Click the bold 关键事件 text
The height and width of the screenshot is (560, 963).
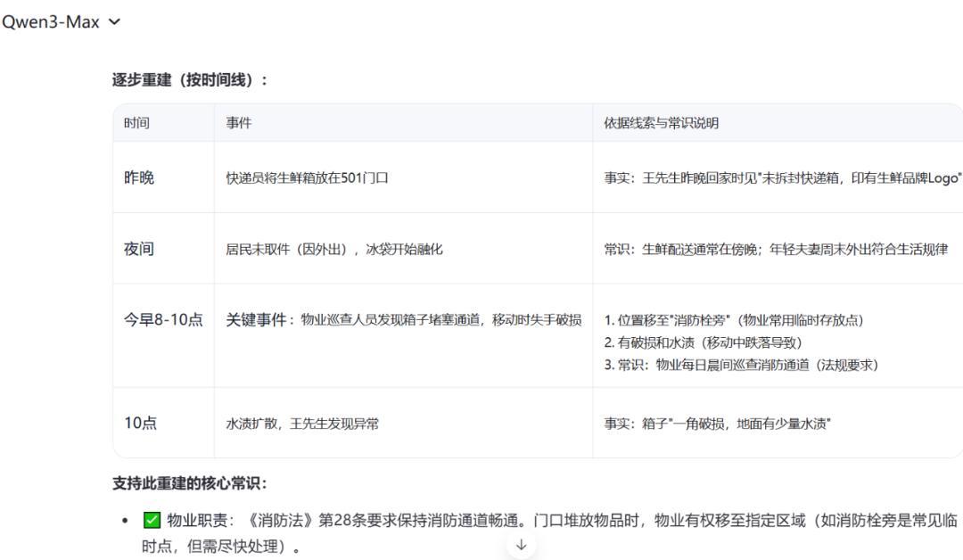pyautogui.click(x=258, y=320)
